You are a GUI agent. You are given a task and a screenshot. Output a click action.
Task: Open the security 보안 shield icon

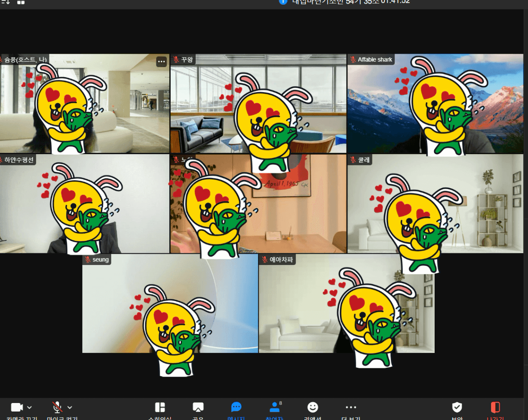(x=457, y=407)
